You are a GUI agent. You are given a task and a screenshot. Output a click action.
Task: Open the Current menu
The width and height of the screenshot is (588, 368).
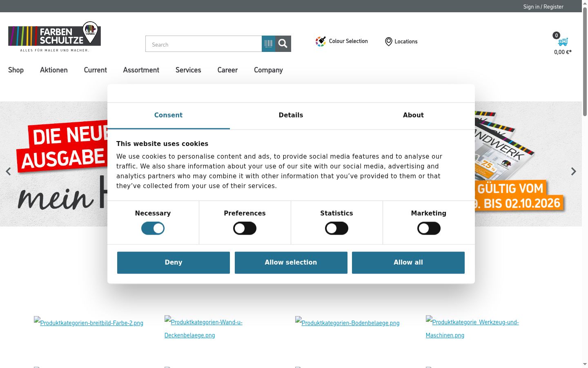[96, 70]
